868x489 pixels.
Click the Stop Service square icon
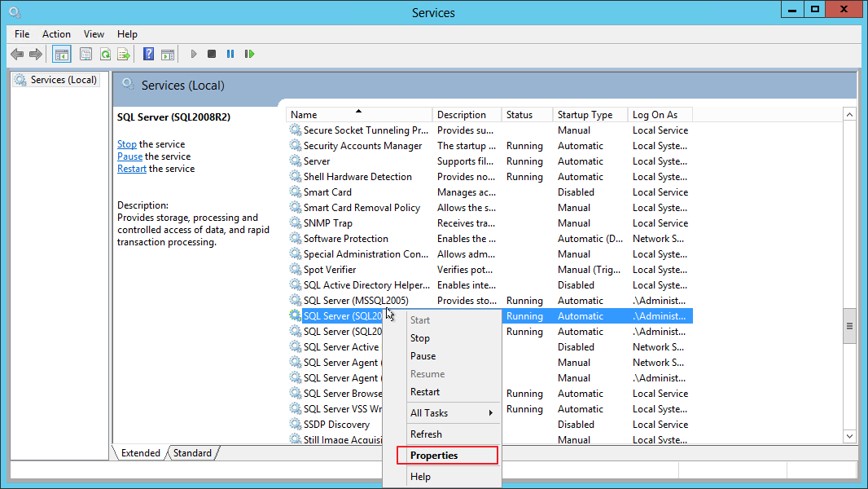tap(212, 54)
